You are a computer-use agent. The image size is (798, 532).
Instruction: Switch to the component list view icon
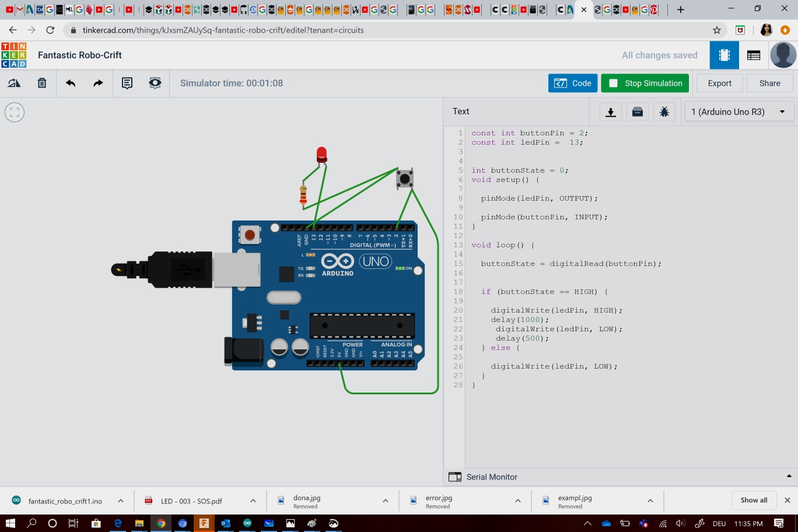click(x=754, y=55)
